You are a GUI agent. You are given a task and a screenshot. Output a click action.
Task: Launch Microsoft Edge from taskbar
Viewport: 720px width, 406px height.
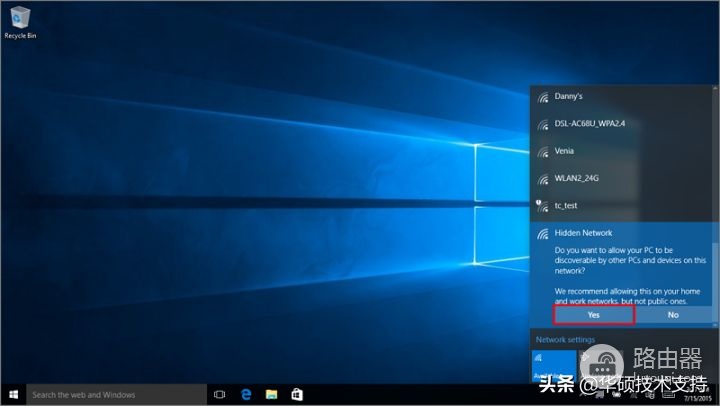246,395
